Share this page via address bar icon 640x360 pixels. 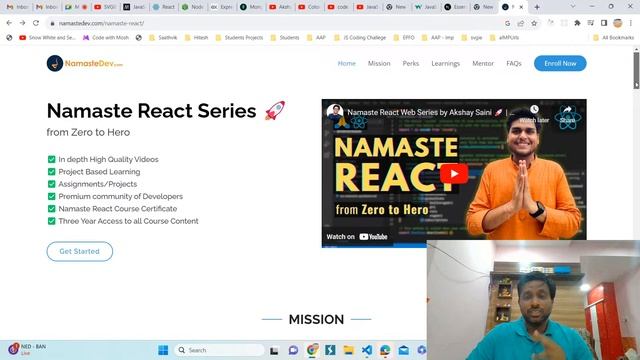tap(521, 23)
